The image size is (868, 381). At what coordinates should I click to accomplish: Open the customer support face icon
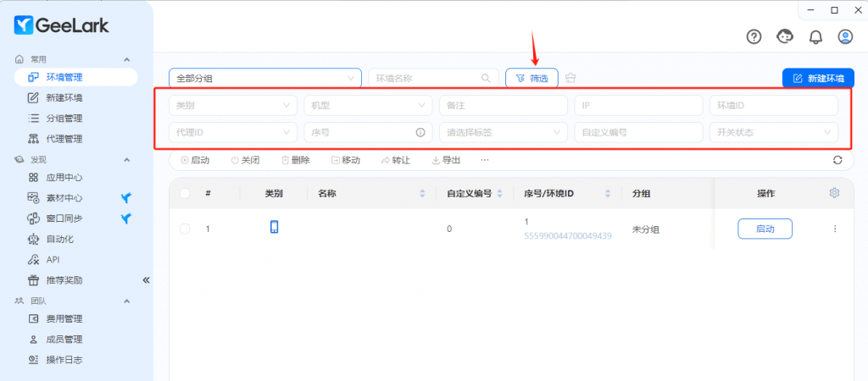click(x=785, y=36)
